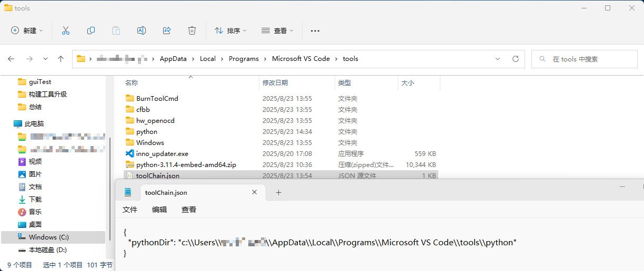This screenshot has width=644, height=271.
Task: Click the Cut scissors icon
Action: [66, 30]
